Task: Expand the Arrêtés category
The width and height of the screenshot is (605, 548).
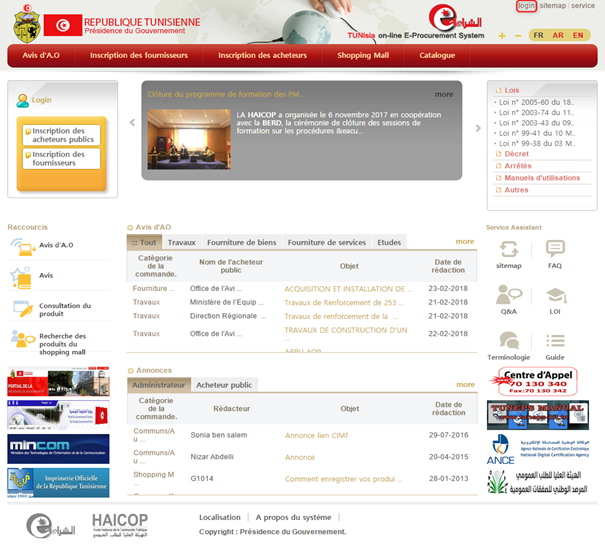Action: 518,166
